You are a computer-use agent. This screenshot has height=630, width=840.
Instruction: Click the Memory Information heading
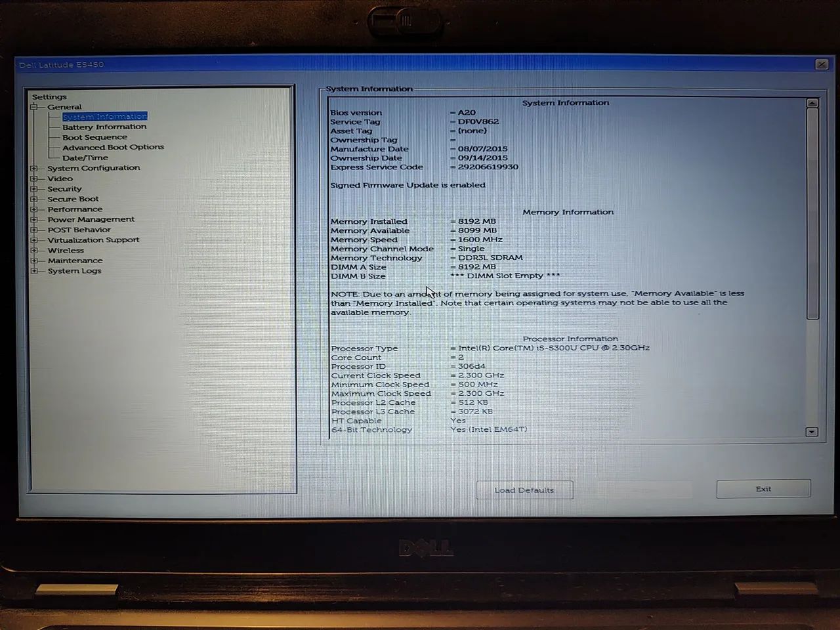568,212
